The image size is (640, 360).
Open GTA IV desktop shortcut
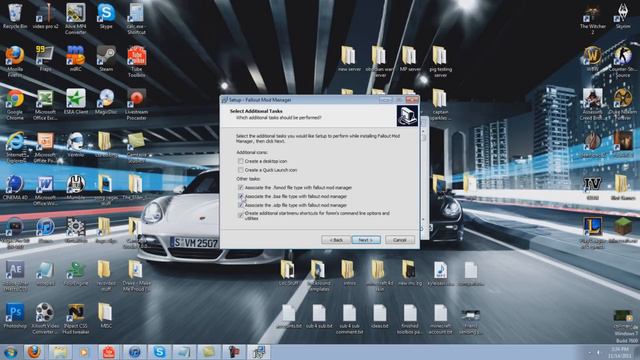tap(593, 188)
